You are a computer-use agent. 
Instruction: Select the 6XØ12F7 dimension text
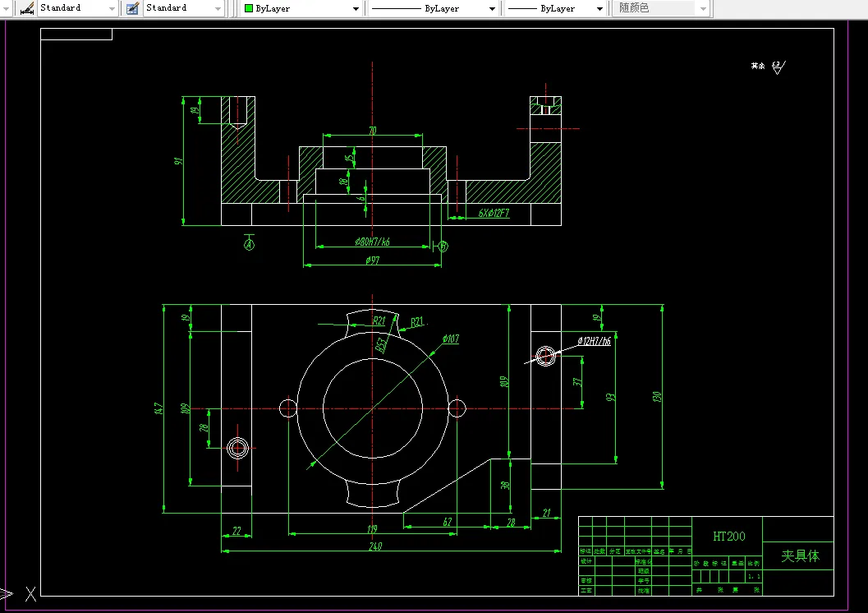(494, 213)
